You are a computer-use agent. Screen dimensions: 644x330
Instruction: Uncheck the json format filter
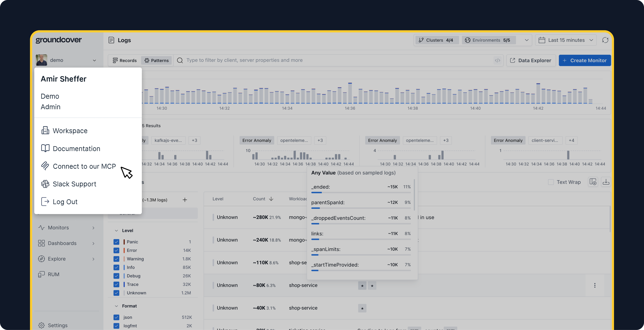(x=116, y=317)
